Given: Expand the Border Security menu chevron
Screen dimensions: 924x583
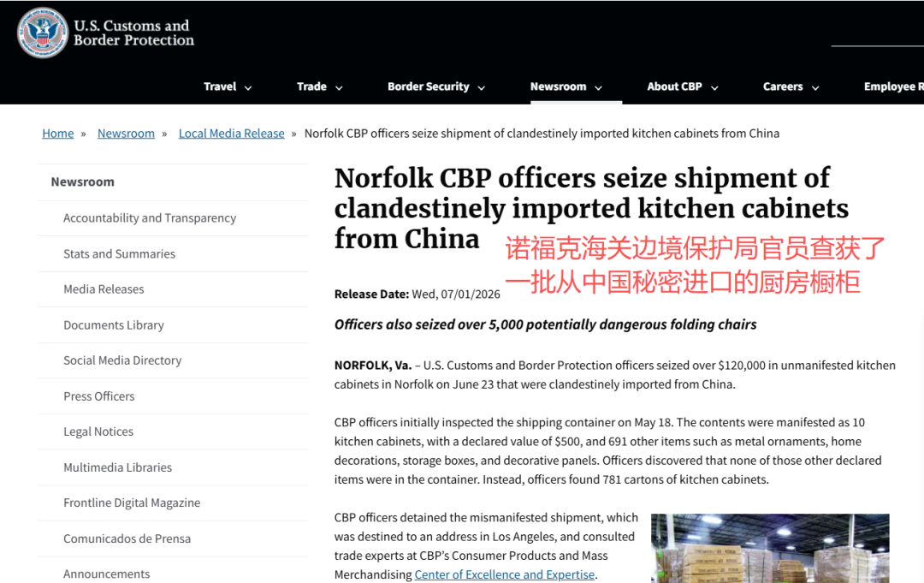Looking at the screenshot, I should [x=482, y=88].
